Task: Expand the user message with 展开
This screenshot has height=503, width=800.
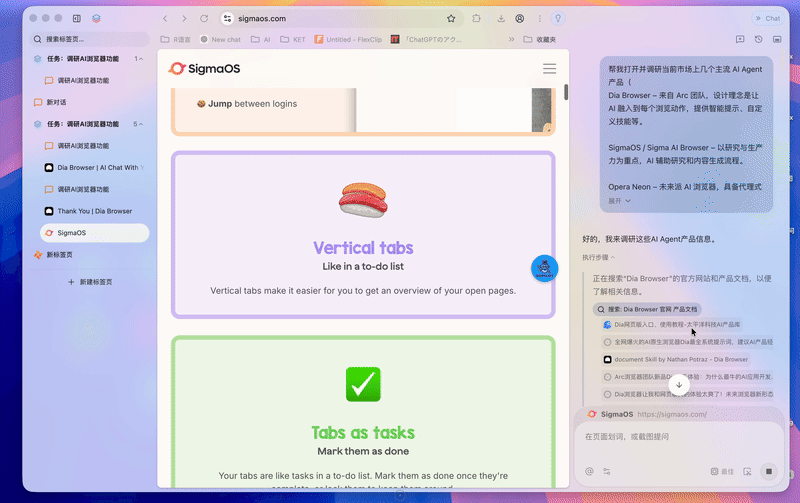Action: click(x=619, y=201)
